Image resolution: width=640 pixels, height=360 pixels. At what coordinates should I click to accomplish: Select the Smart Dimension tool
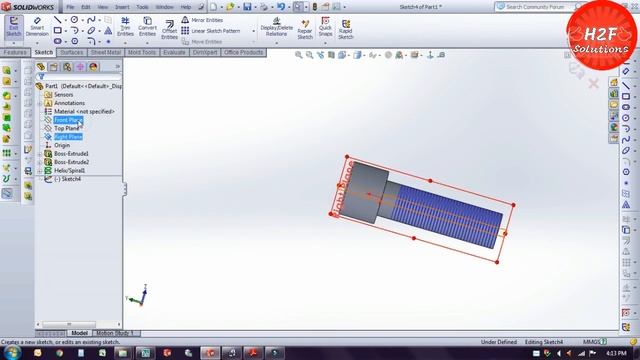(x=37, y=27)
